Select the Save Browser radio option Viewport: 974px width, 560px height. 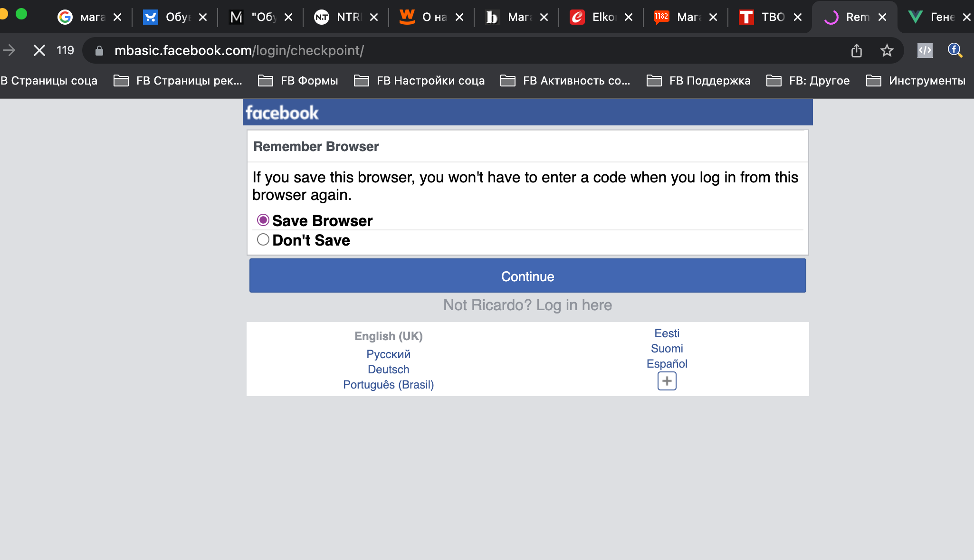click(263, 220)
